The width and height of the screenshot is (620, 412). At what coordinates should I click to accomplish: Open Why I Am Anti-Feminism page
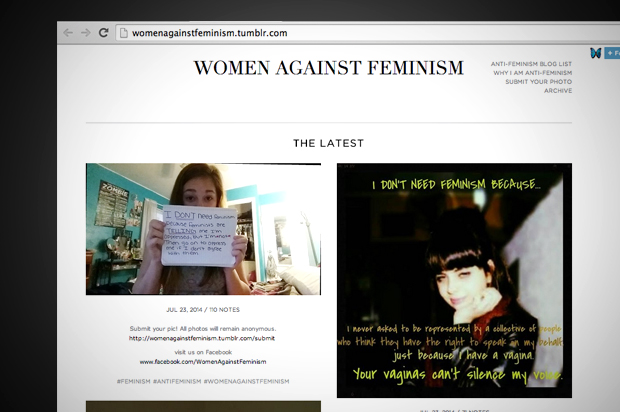tap(532, 73)
